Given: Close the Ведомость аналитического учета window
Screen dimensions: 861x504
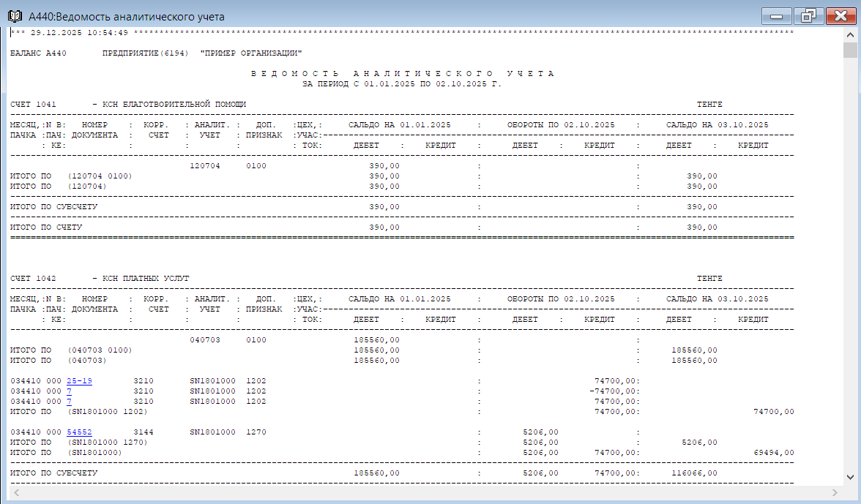Looking at the screenshot, I should [x=840, y=15].
